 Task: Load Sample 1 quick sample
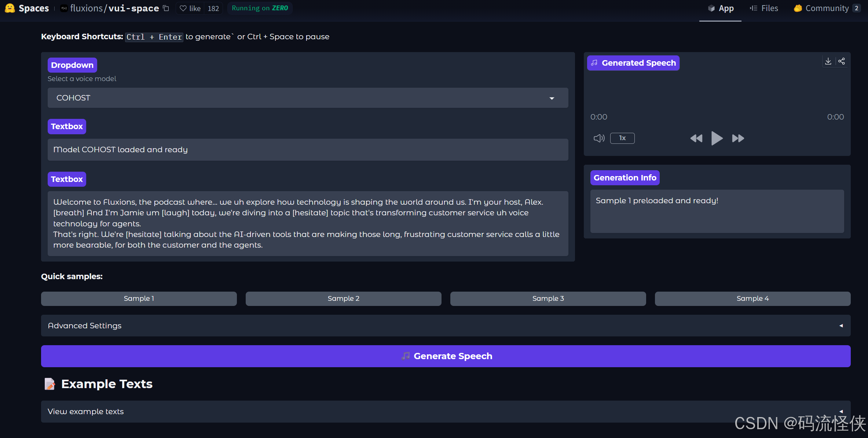point(139,299)
